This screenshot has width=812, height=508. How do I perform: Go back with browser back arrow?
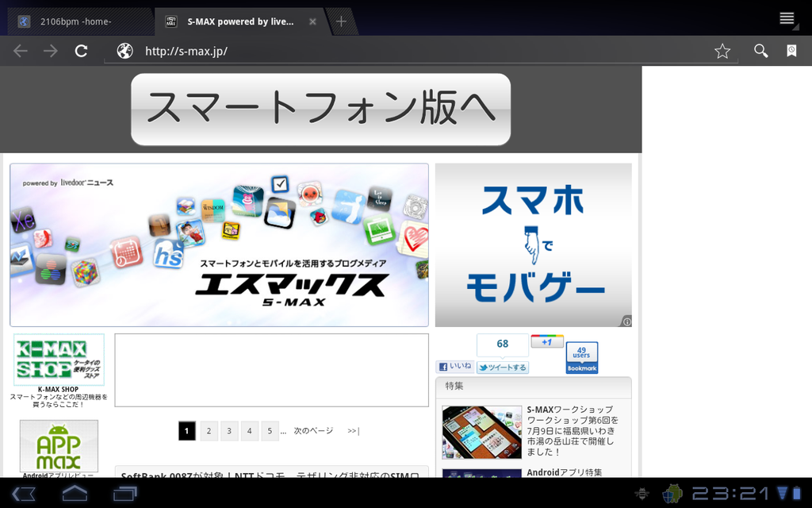(20, 51)
